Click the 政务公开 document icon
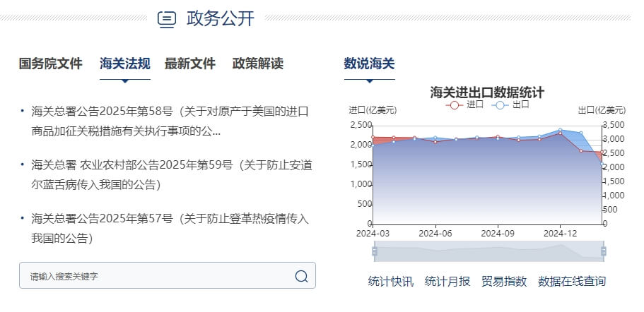The width and height of the screenshot is (644, 312). (167, 19)
